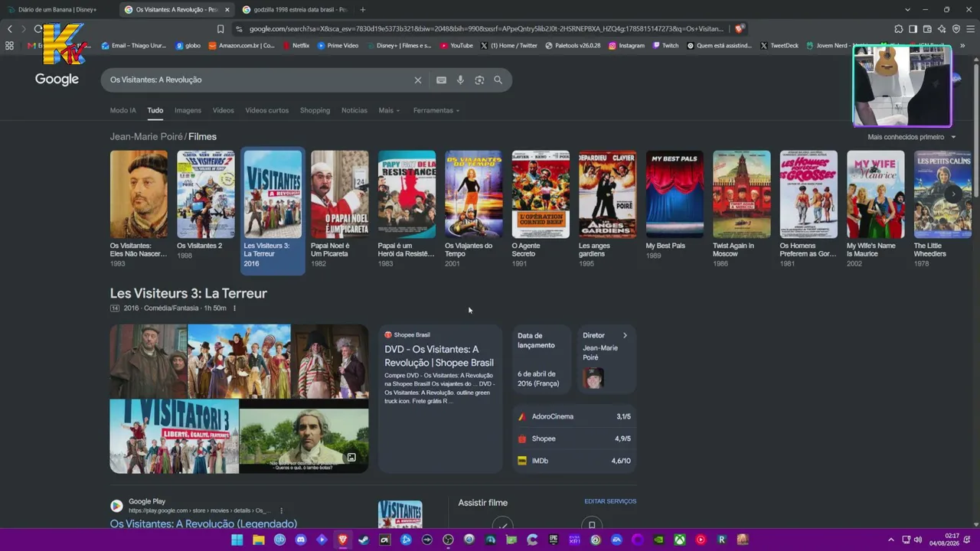Open Steam from the taskbar
The width and height of the screenshot is (980, 551).
pyautogui.click(x=364, y=540)
